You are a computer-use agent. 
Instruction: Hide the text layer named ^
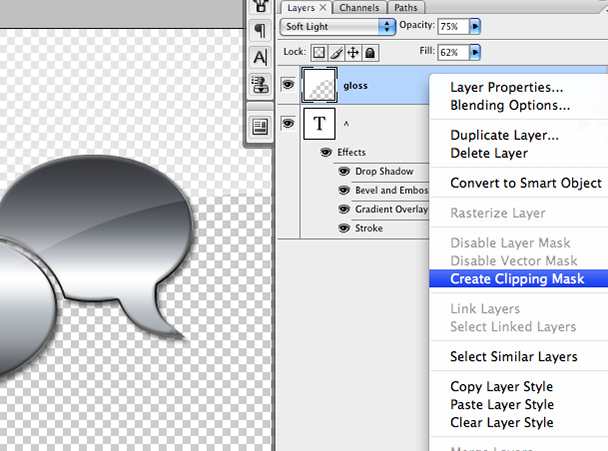288,123
